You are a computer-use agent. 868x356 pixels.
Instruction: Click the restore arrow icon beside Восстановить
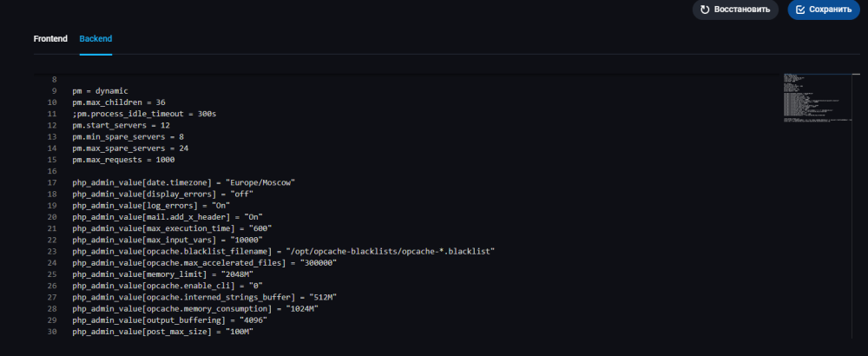point(706,10)
